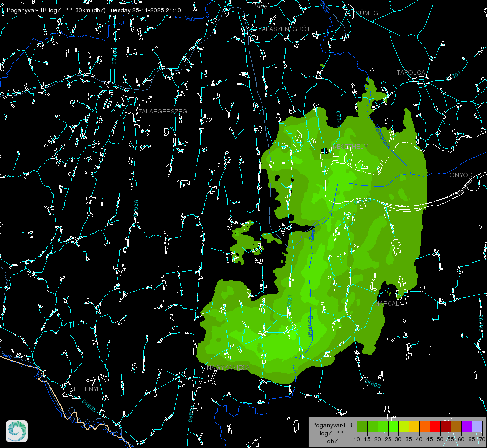Click the SÜMEG city label
487x448 pixels.
click(x=367, y=13)
